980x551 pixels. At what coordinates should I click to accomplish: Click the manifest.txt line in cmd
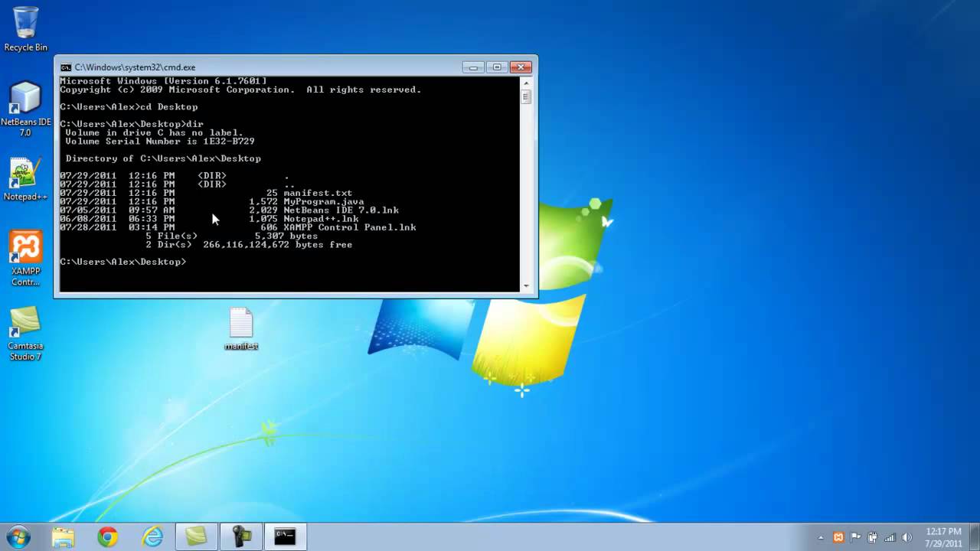(x=207, y=193)
